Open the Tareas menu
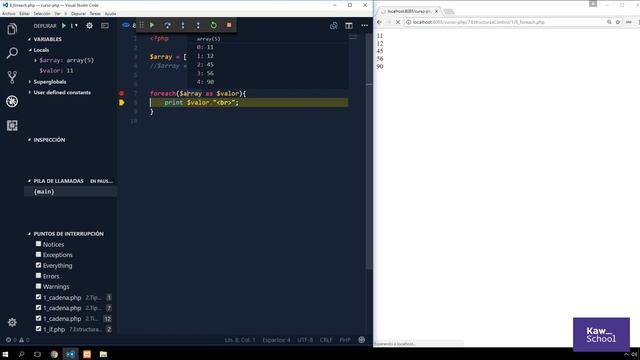This screenshot has height=360, width=640. (95, 13)
